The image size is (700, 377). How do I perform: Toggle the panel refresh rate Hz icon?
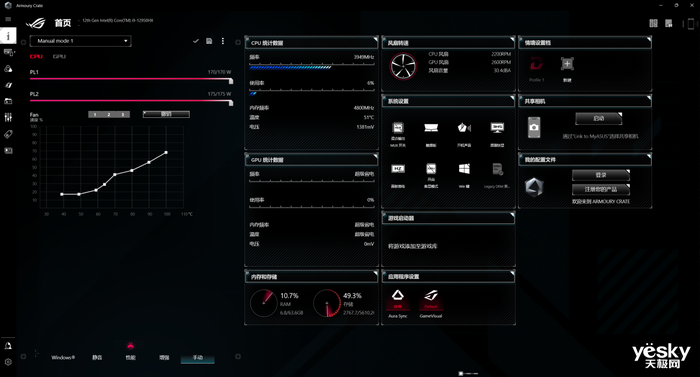tap(398, 169)
